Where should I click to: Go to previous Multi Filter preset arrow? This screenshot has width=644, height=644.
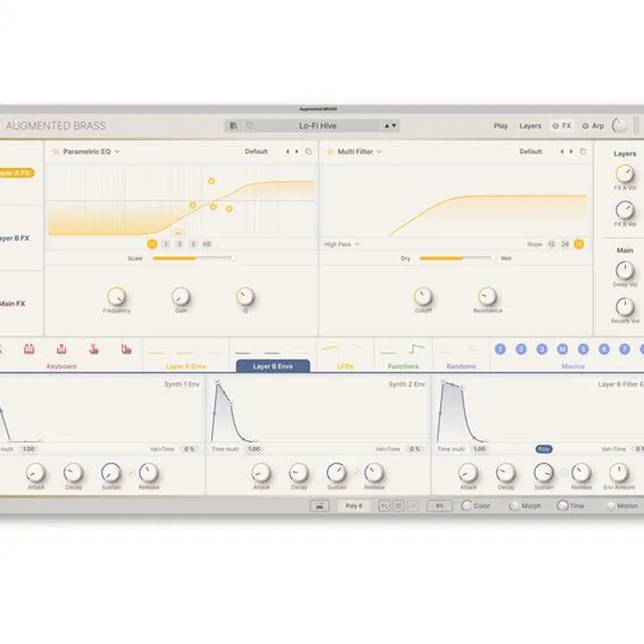[x=562, y=151]
